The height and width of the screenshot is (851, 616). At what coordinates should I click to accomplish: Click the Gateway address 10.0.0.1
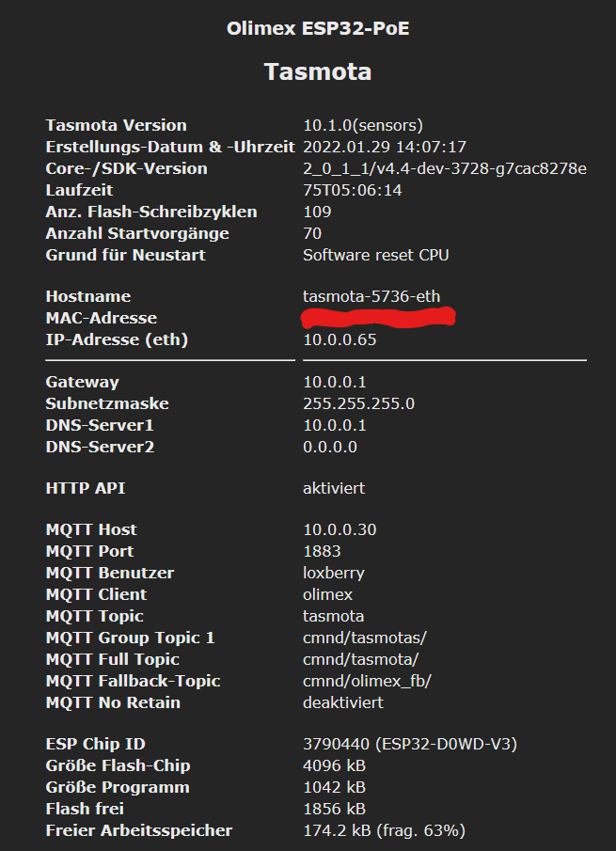[335, 382]
